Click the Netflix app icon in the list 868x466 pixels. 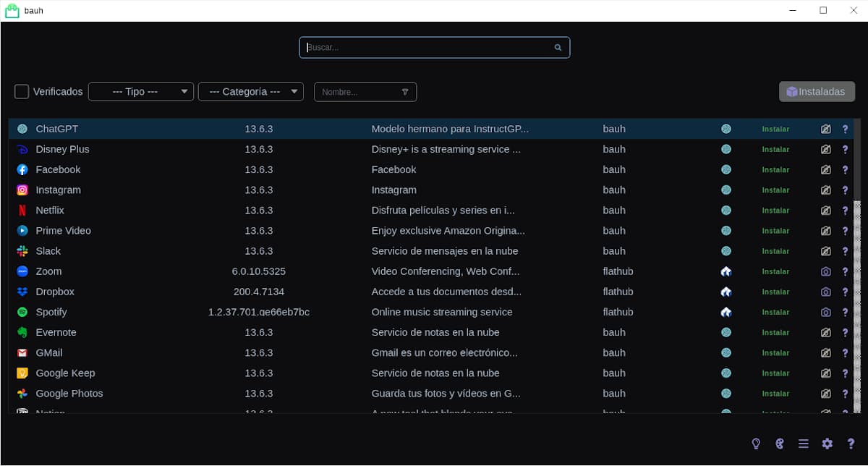click(x=22, y=210)
